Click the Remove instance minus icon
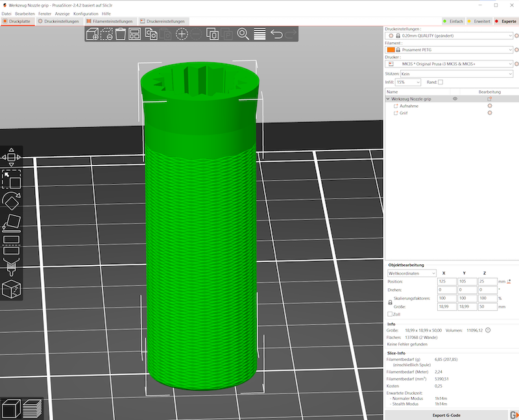 [196, 34]
